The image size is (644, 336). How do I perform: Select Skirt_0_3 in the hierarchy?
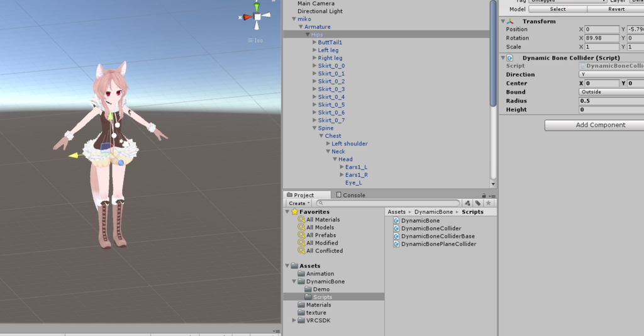[331, 89]
